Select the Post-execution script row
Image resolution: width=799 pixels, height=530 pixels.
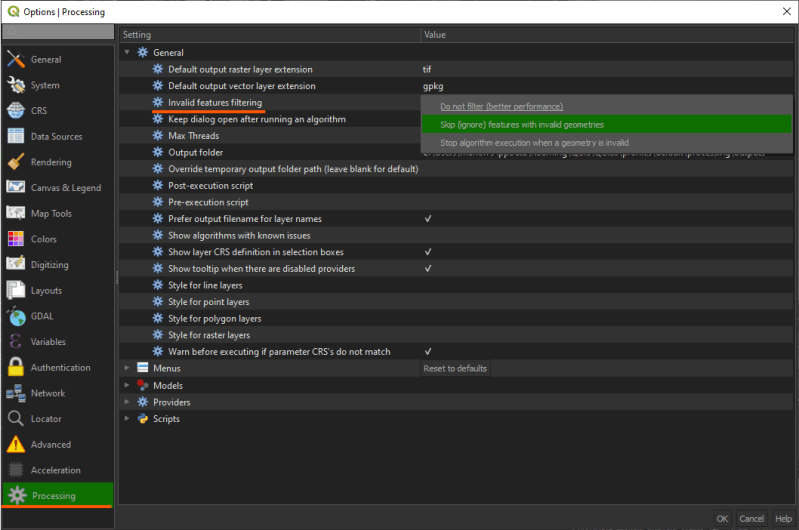coord(456,186)
